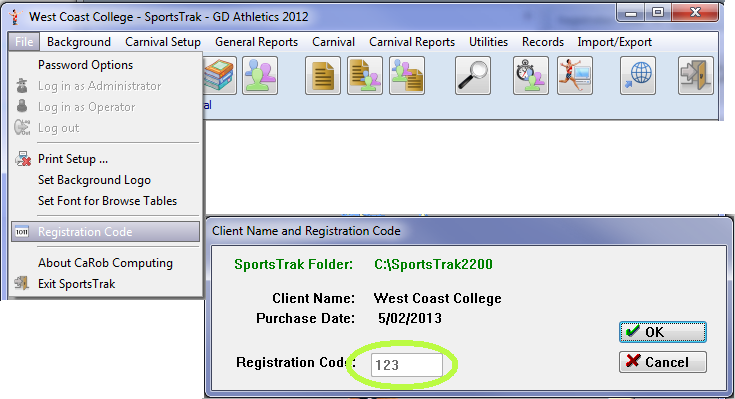This screenshot has width=735, height=399.
Task: Open the File menu
Action: [x=24, y=42]
